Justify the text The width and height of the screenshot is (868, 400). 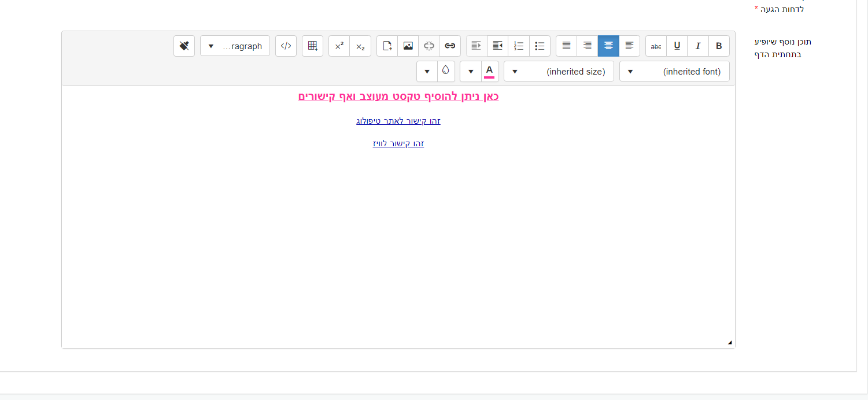point(566,46)
